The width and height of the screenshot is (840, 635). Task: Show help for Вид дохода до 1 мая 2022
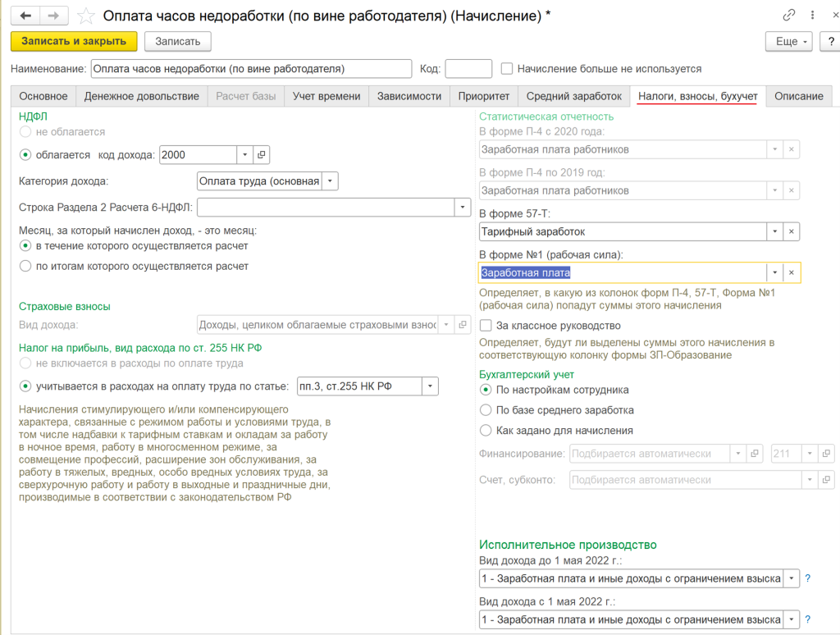[x=808, y=578]
